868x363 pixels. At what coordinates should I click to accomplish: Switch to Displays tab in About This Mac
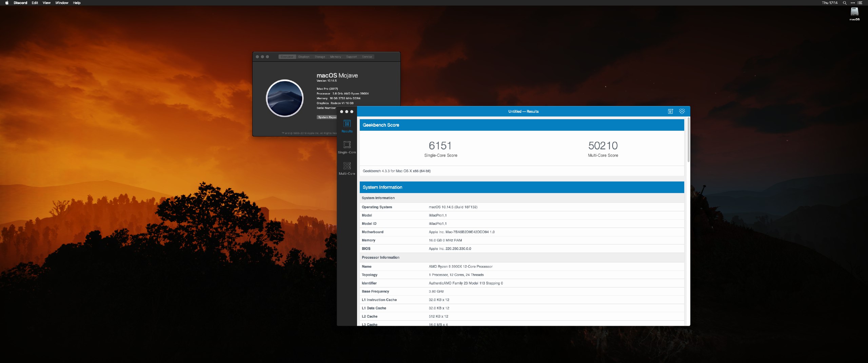coord(304,57)
